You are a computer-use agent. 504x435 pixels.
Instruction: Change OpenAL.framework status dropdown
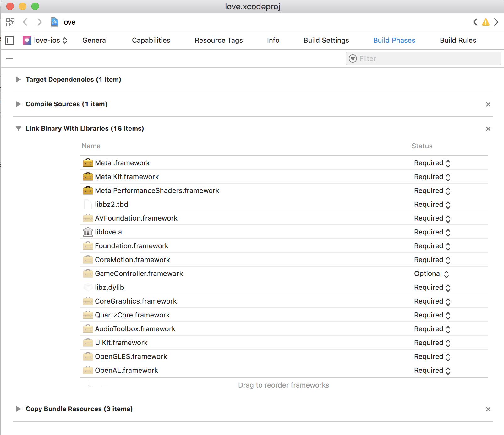point(432,371)
